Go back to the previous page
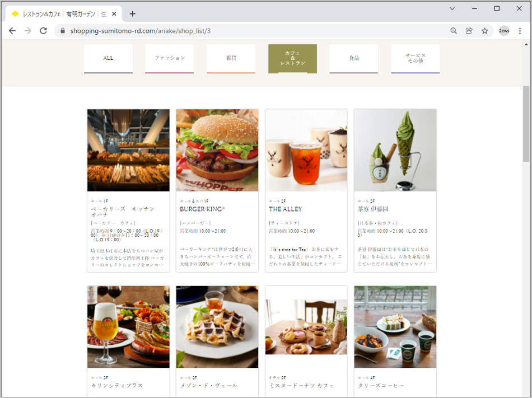 pyautogui.click(x=12, y=31)
